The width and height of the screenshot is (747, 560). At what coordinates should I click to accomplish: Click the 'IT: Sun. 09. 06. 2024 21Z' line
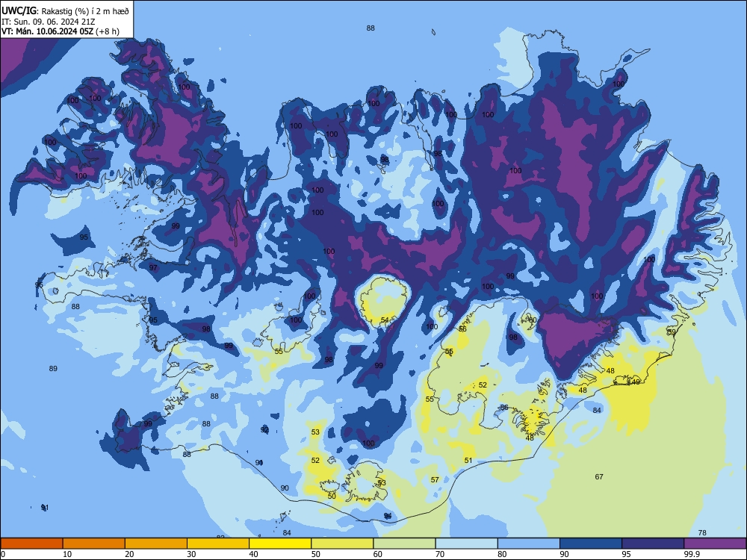(48, 22)
